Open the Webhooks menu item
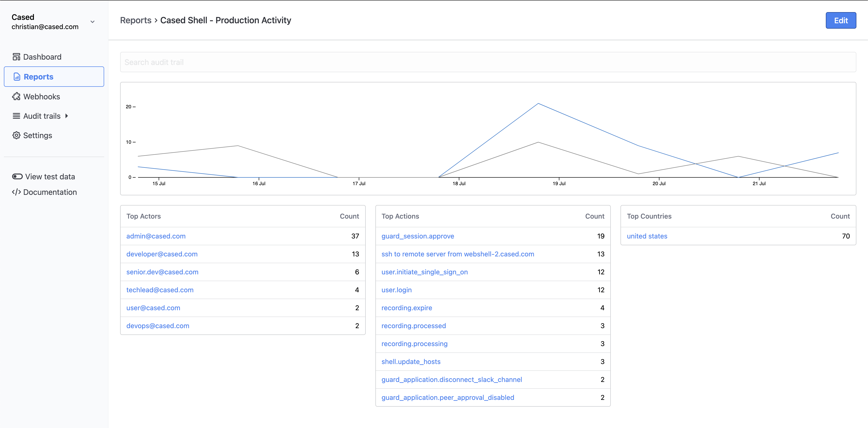 41,96
